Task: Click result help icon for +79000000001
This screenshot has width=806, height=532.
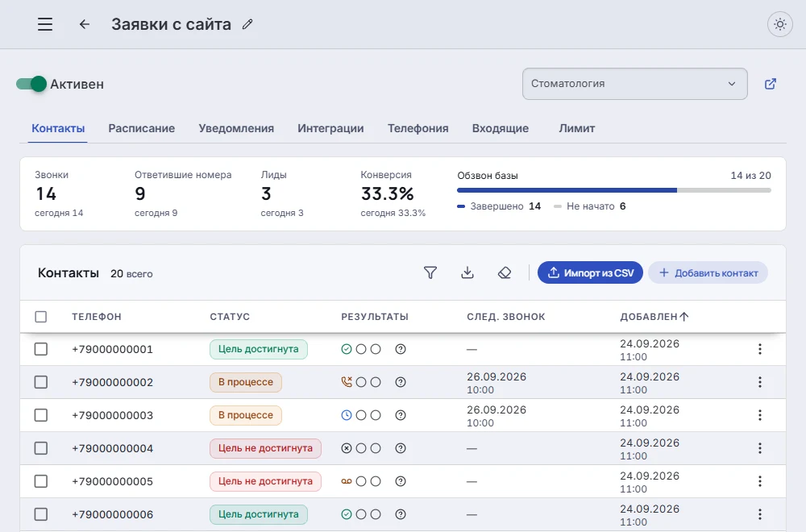Action: (x=401, y=349)
